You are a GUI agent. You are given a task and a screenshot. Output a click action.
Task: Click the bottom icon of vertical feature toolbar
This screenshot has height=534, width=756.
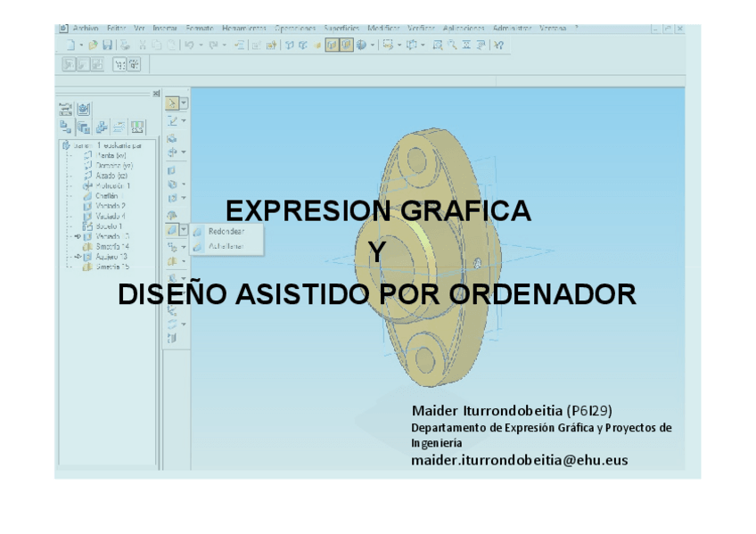[x=172, y=339]
